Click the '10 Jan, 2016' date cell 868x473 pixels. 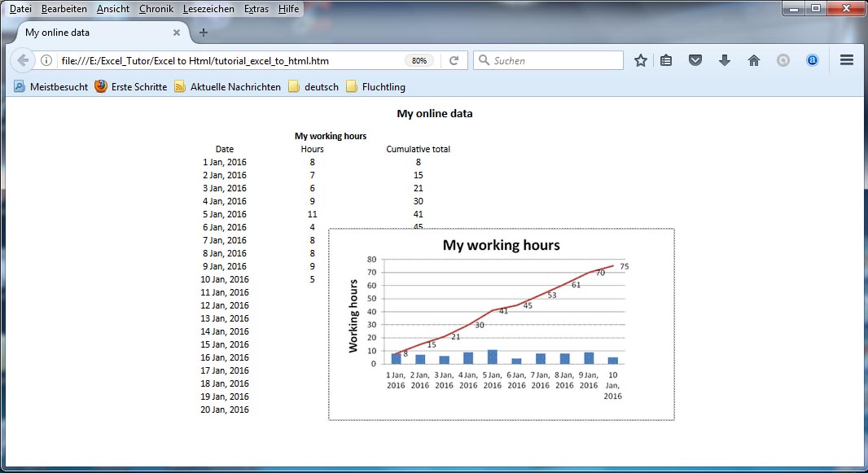pos(225,279)
